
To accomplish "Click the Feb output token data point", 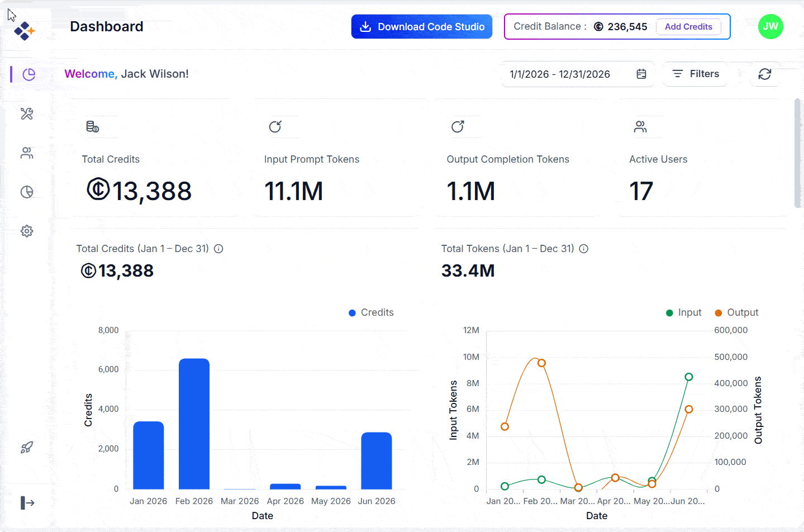I will pos(541,363).
